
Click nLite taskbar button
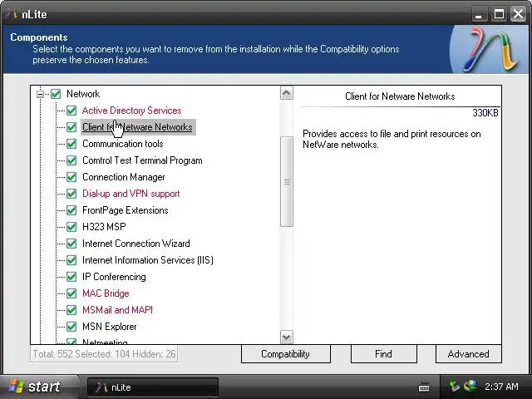coord(153,387)
